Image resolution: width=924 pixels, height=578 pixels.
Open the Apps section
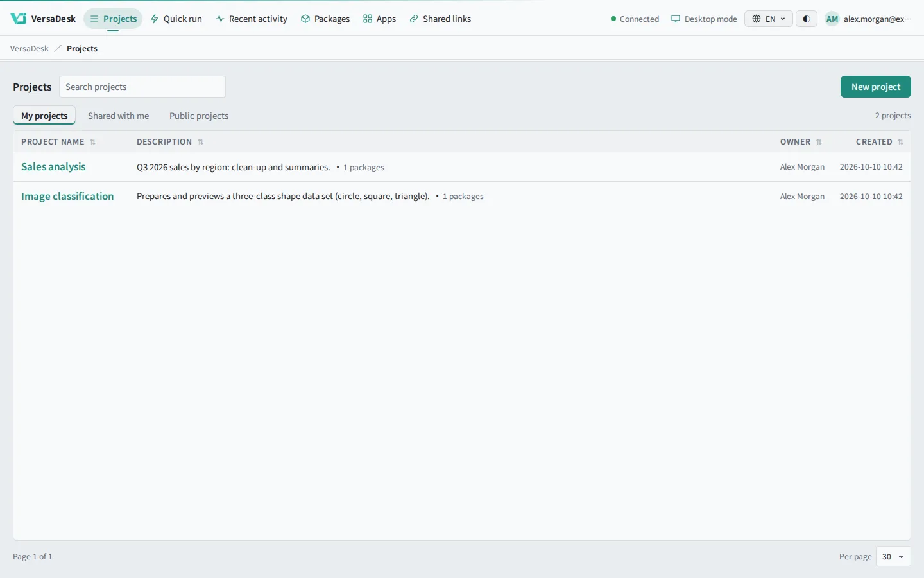(379, 19)
